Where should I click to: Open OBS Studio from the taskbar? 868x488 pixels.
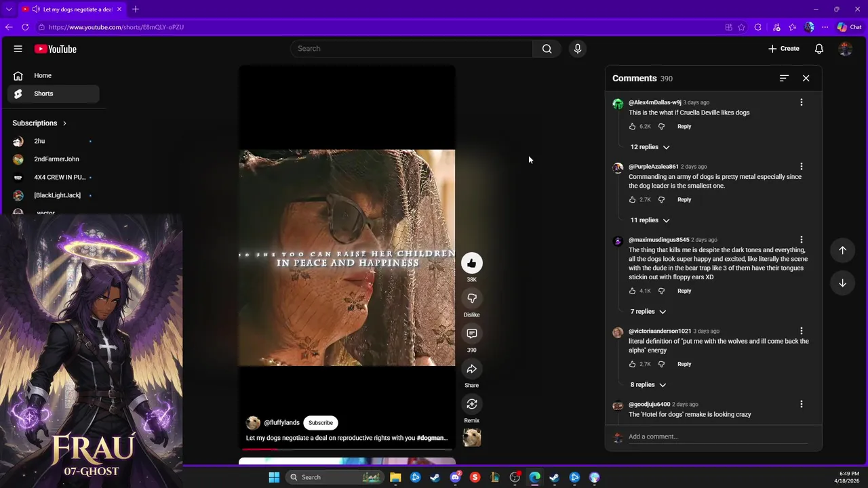[x=515, y=477]
